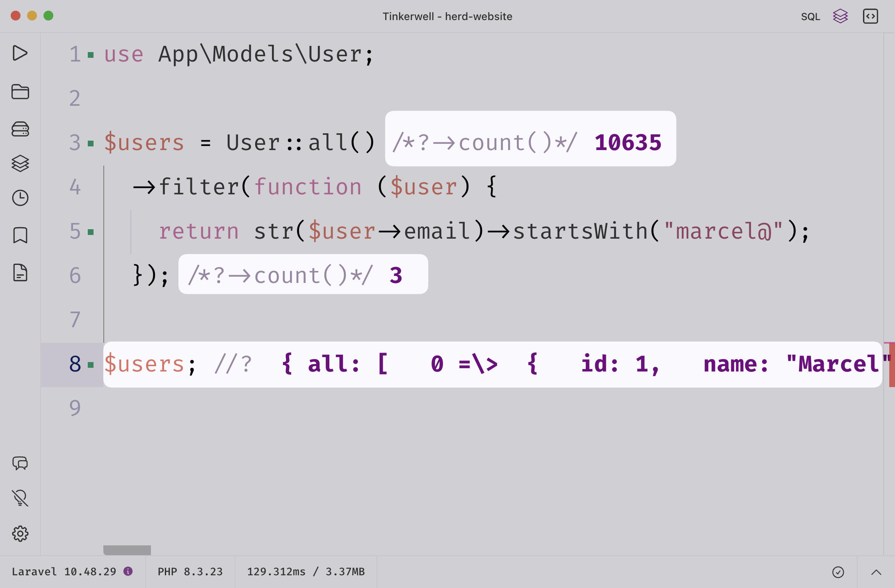Image resolution: width=895 pixels, height=588 pixels.
Task: Click the document file icon in the sidebar
Action: 20,273
